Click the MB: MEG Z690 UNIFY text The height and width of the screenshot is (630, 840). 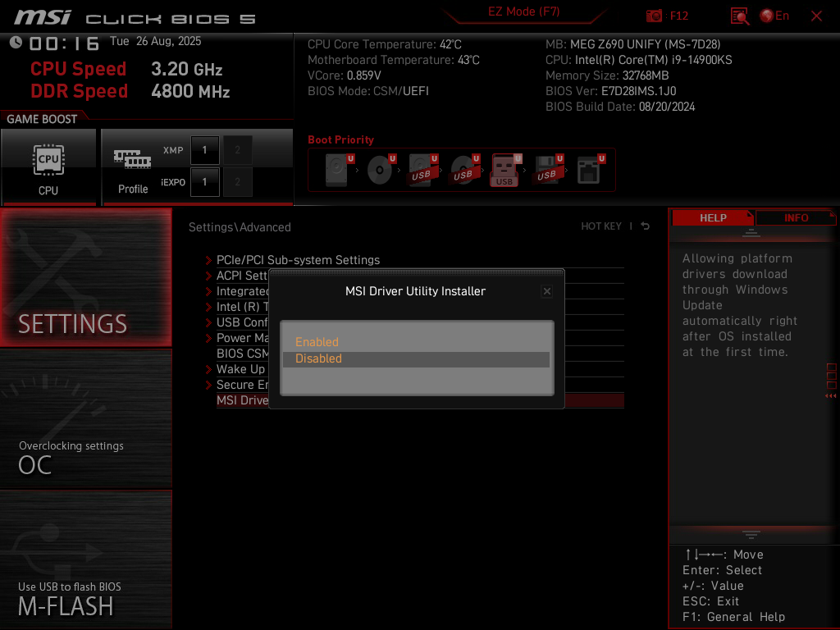coord(632,44)
